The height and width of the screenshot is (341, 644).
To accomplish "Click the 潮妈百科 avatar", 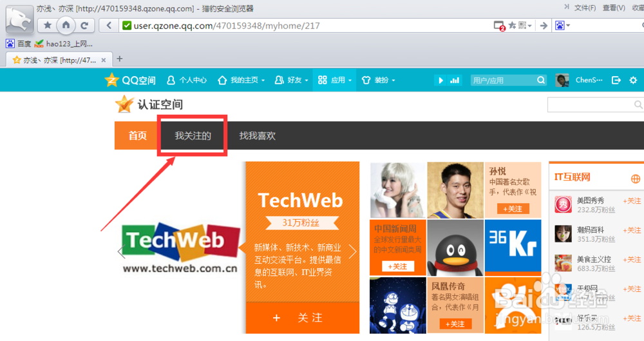I will (x=563, y=233).
